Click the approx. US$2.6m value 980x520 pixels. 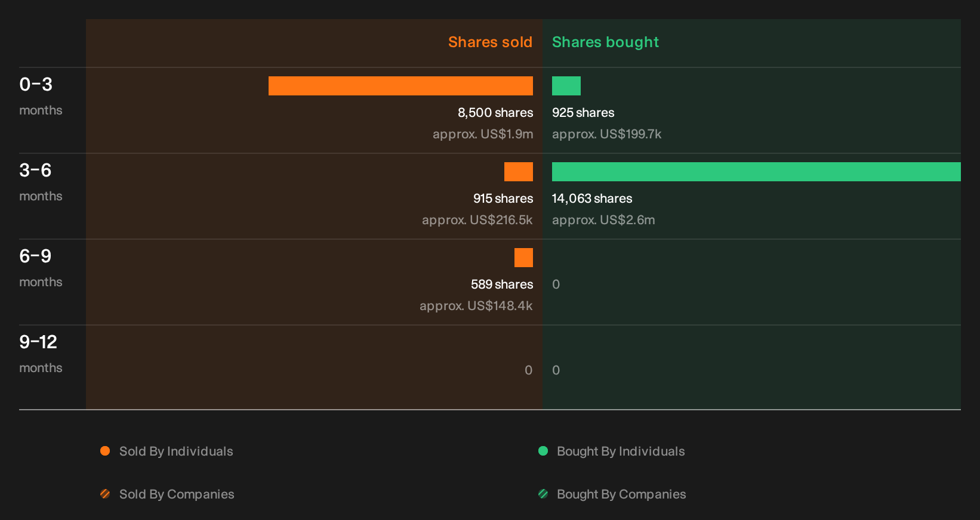click(x=603, y=220)
